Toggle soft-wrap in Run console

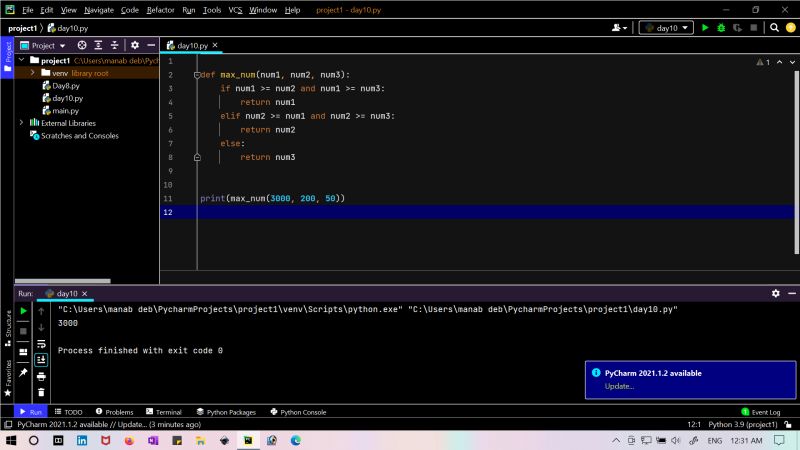pyautogui.click(x=41, y=344)
